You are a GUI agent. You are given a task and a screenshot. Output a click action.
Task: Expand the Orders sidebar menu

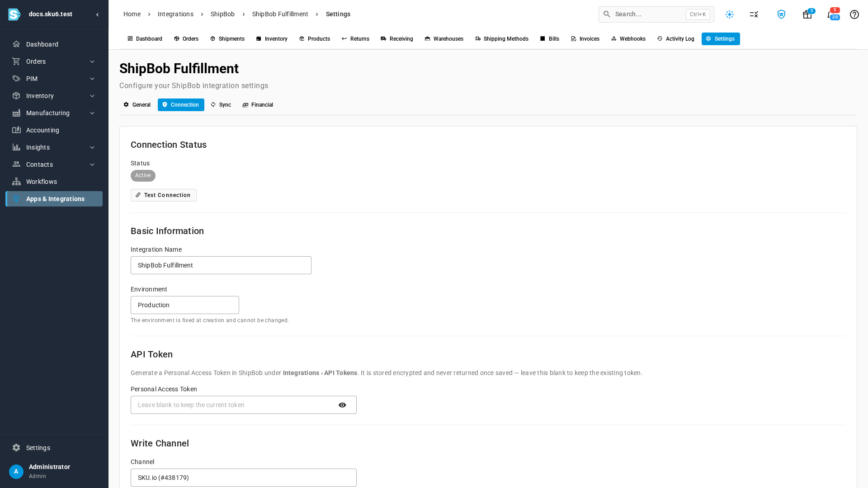pyautogui.click(x=92, y=61)
